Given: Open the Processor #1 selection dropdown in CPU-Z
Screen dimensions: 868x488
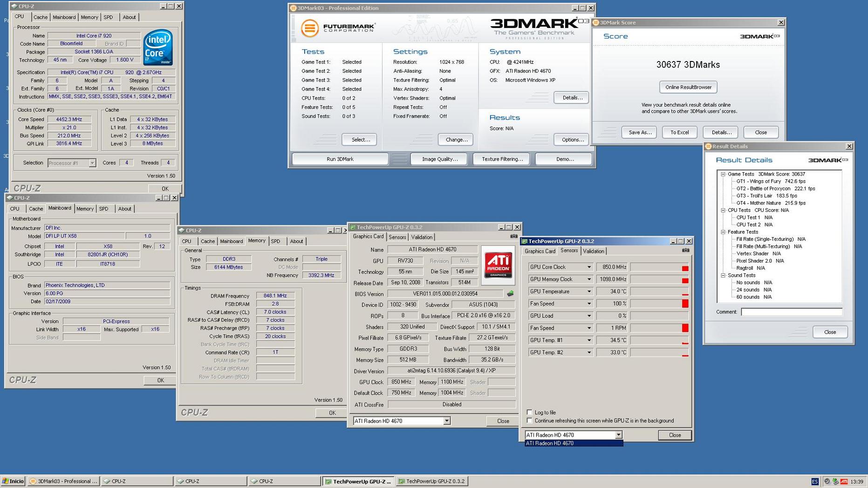Looking at the screenshot, I should pyautogui.click(x=92, y=163).
